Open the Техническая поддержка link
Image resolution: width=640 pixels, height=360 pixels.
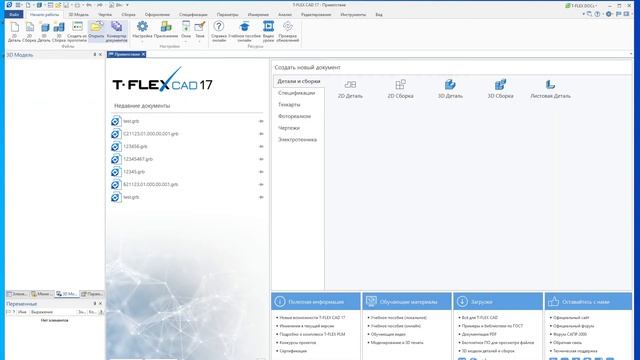pos(575,351)
